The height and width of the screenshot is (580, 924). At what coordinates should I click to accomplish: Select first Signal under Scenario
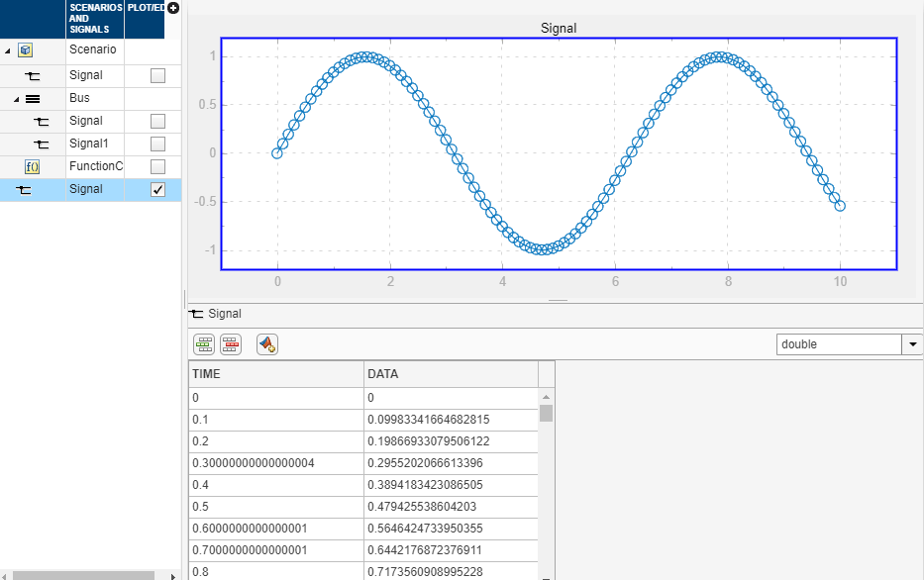86,75
